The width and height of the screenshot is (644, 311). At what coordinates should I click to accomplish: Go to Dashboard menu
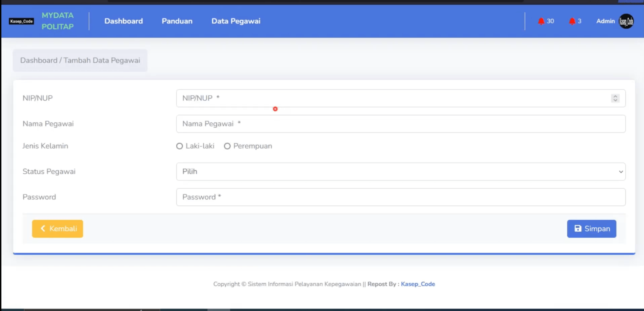click(123, 21)
